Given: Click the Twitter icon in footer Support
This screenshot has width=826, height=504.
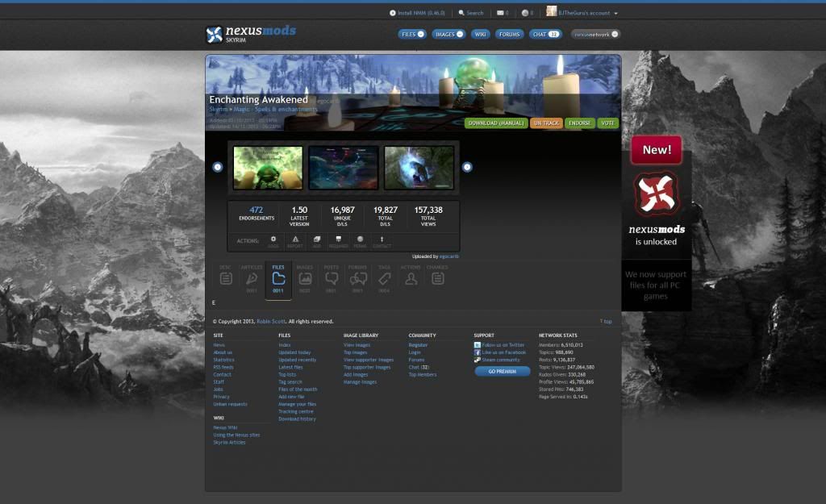Looking at the screenshot, I should pyautogui.click(x=478, y=345).
